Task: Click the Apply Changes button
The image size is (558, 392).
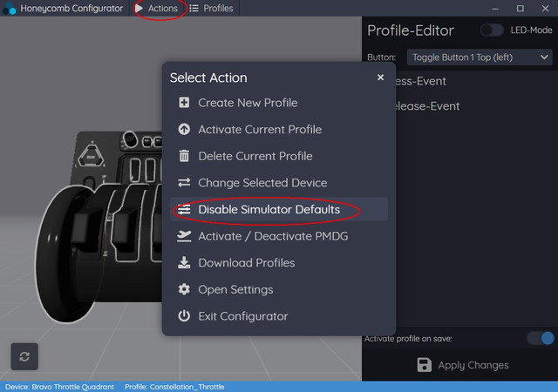Action: (463, 365)
